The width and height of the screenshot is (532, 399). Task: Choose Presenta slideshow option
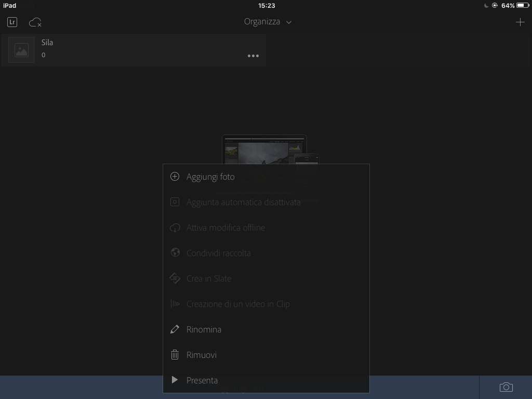pos(266,380)
